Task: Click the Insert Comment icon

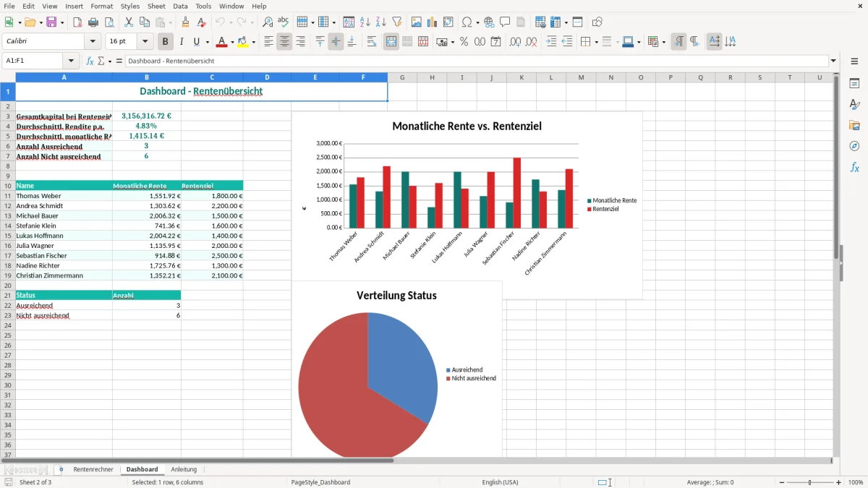Action: tap(505, 22)
